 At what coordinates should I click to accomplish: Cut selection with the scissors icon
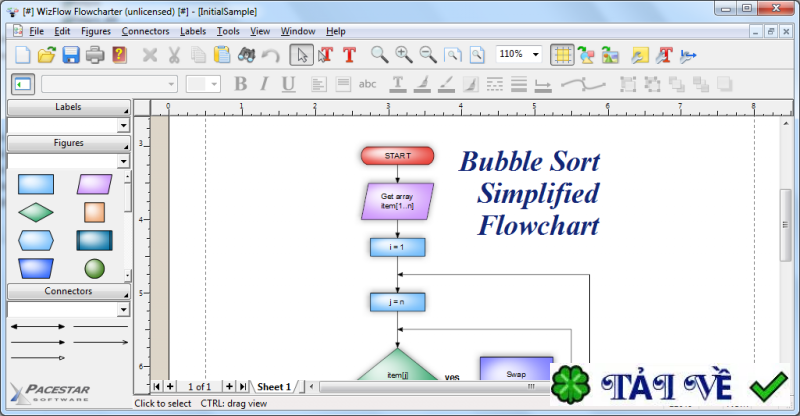pyautogui.click(x=174, y=55)
